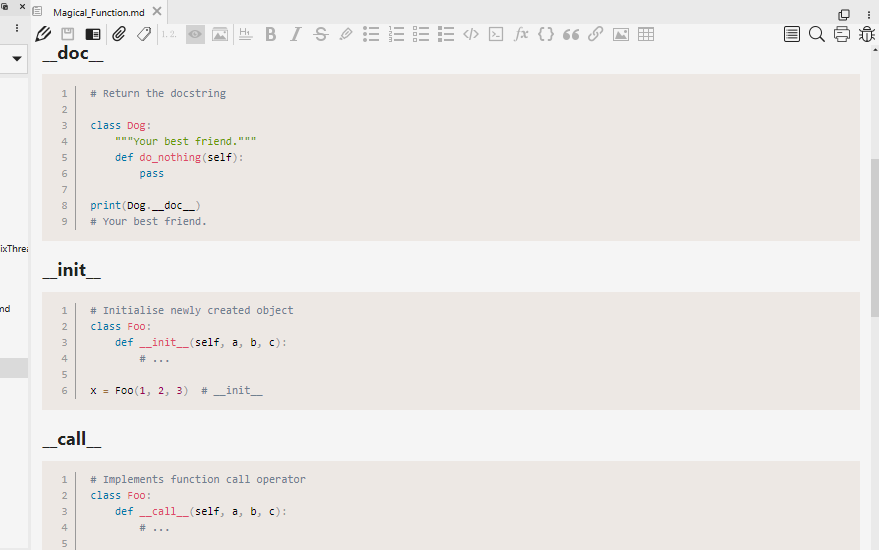The width and height of the screenshot is (879, 550).
Task: Insert a hyperlink with chain icon
Action: [595, 34]
